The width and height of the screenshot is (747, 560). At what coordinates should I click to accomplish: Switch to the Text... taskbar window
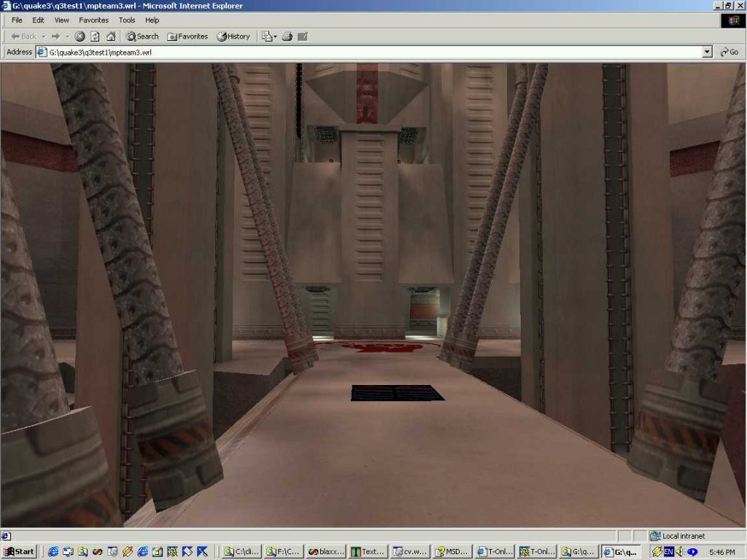(x=368, y=551)
